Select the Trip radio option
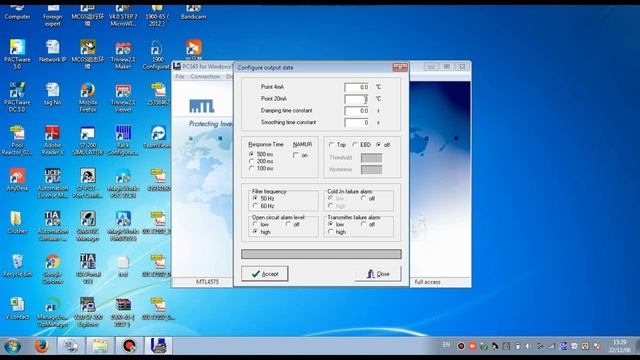 (x=331, y=144)
